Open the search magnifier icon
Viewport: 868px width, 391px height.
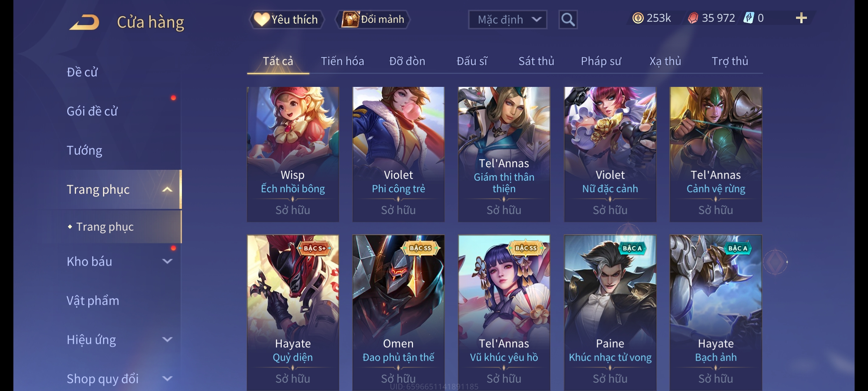click(x=568, y=20)
